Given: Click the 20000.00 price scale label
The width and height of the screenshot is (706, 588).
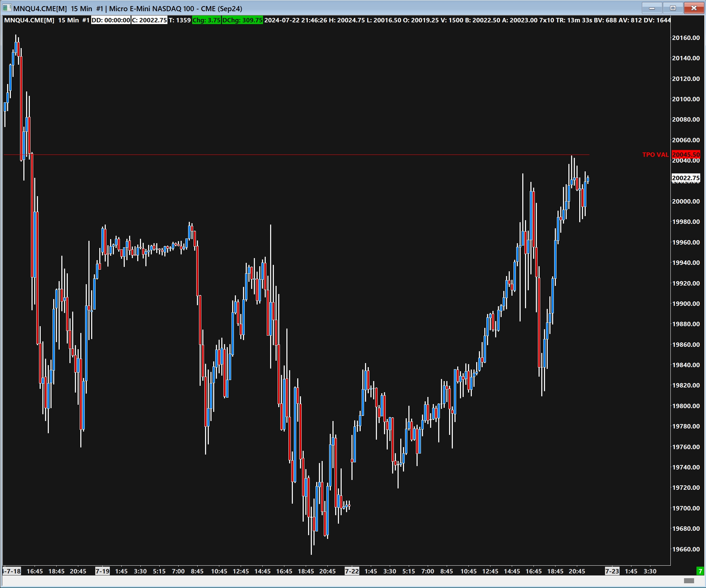Looking at the screenshot, I should click(686, 201).
